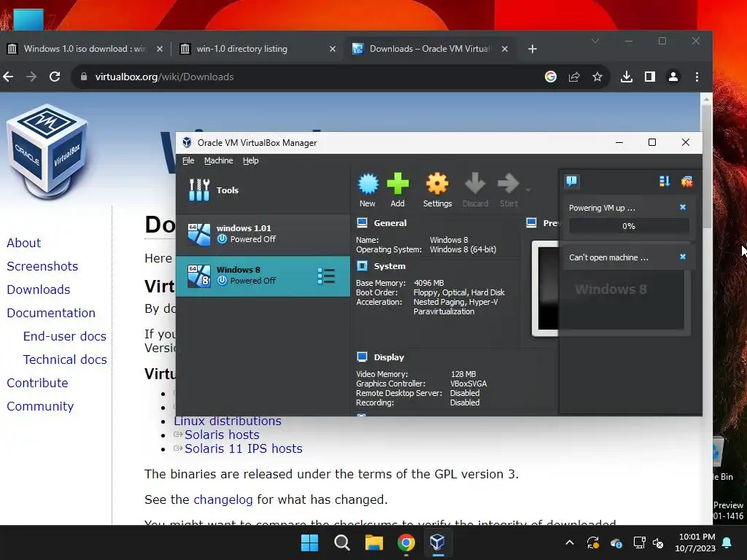
Task: Reload the virtualbox.org page
Action: click(x=55, y=77)
